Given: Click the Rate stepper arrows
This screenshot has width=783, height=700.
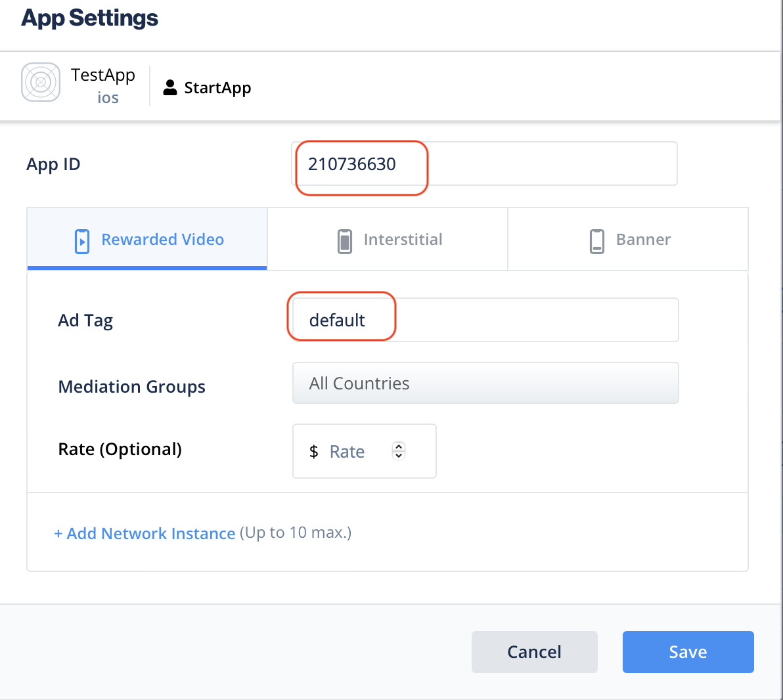Looking at the screenshot, I should 399,450.
